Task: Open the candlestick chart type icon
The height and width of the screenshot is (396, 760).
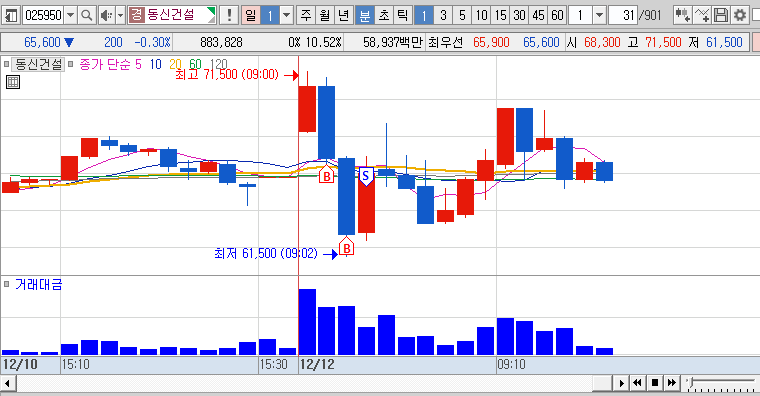Action: (x=682, y=16)
